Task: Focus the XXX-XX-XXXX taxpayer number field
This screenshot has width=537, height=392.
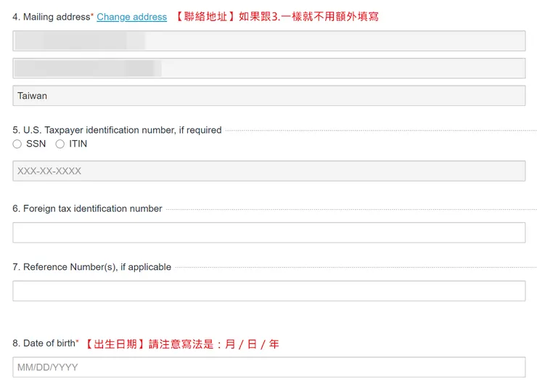Action: [268, 171]
